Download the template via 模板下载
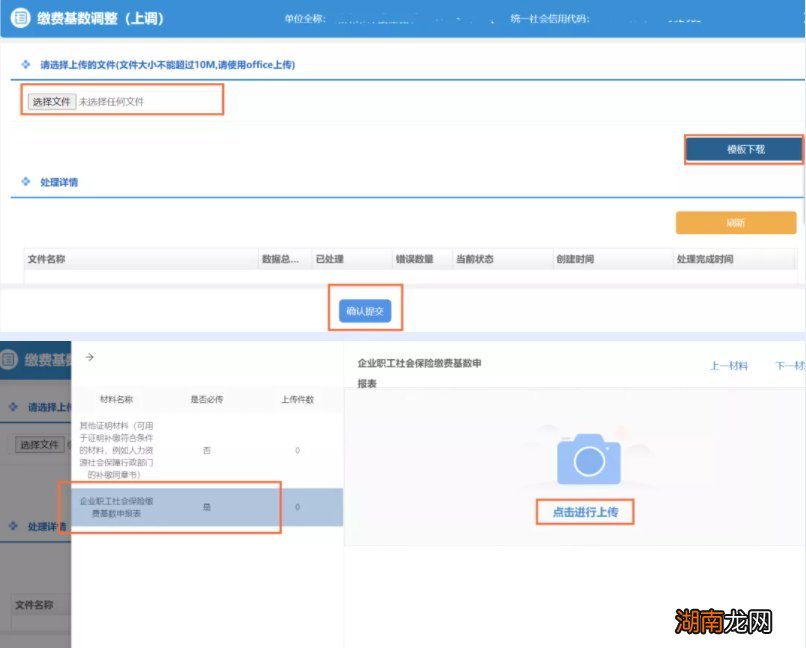Screen dimensions: 806x648 pos(744,148)
